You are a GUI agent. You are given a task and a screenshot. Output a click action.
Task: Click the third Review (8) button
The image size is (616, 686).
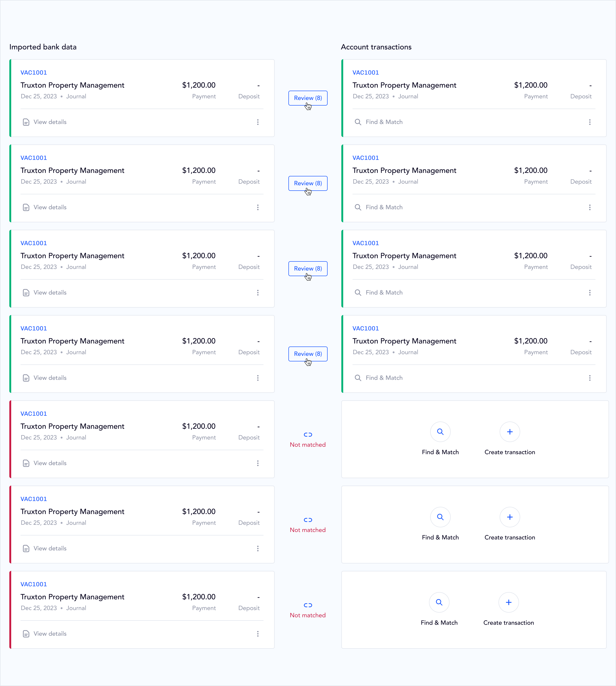click(x=308, y=269)
